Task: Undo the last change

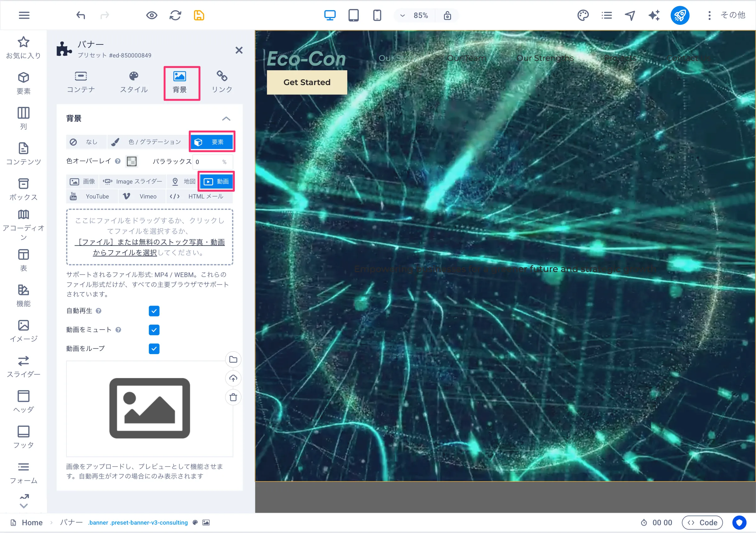Action: tap(81, 16)
